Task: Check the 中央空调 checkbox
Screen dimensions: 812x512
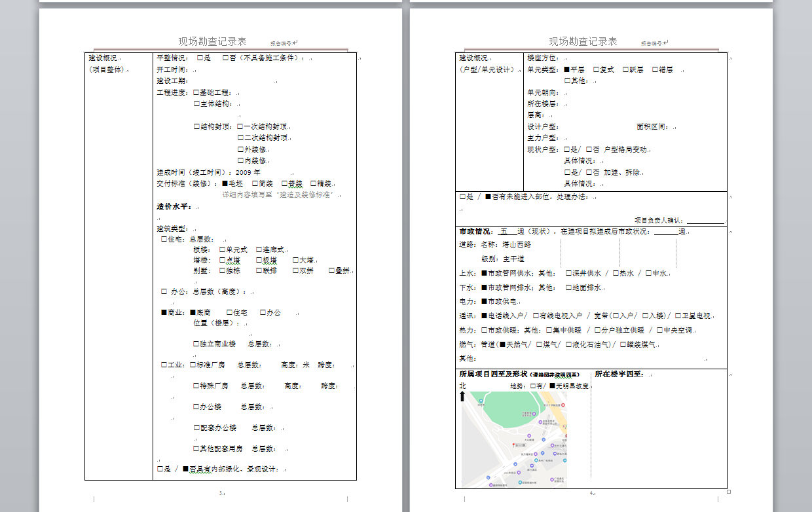Action: [x=660, y=331]
